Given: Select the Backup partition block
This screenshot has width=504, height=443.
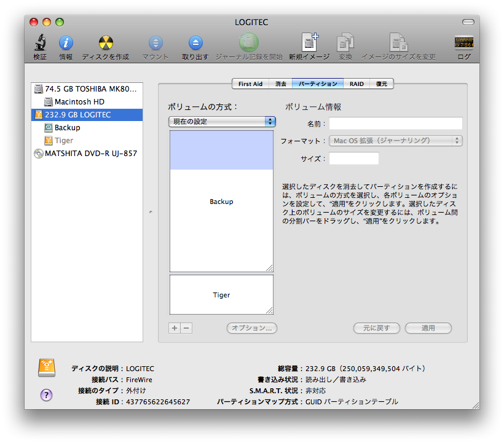Looking at the screenshot, I should 221,201.
